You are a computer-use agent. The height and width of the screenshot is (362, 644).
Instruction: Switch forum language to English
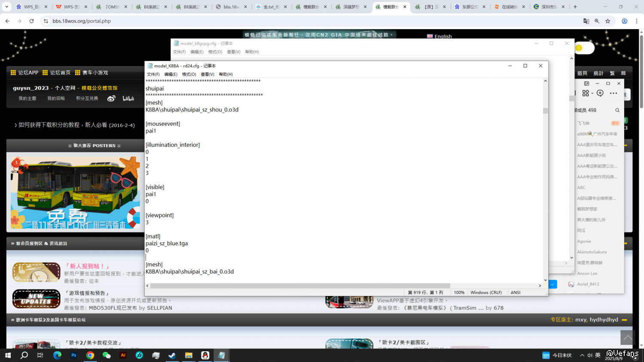click(439, 36)
